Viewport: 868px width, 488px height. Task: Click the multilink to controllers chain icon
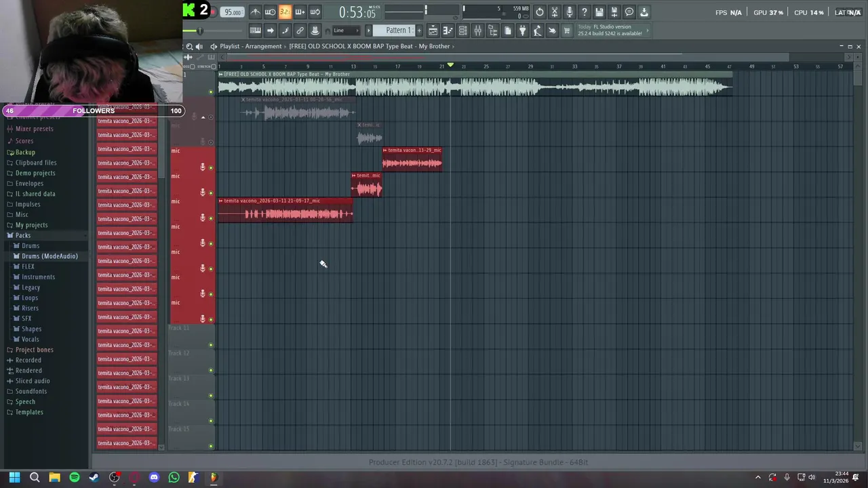coord(300,30)
